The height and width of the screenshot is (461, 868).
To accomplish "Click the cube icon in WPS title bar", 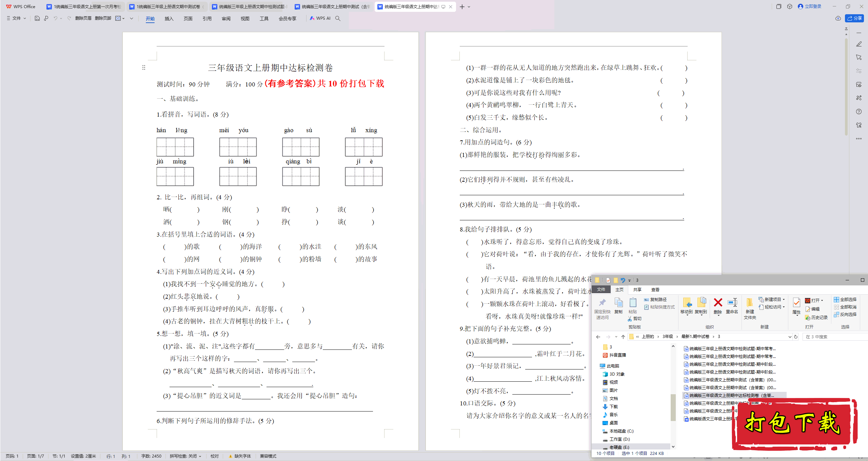I will [790, 6].
